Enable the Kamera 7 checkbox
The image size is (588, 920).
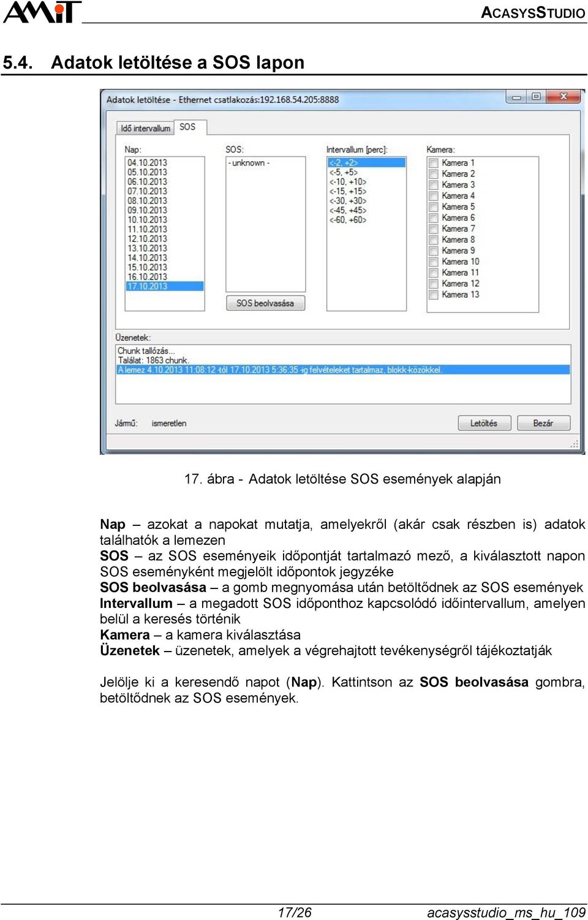[x=434, y=229]
